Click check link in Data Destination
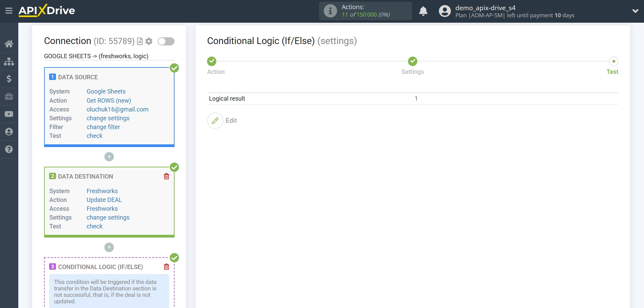The width and height of the screenshot is (644, 308). pos(95,226)
